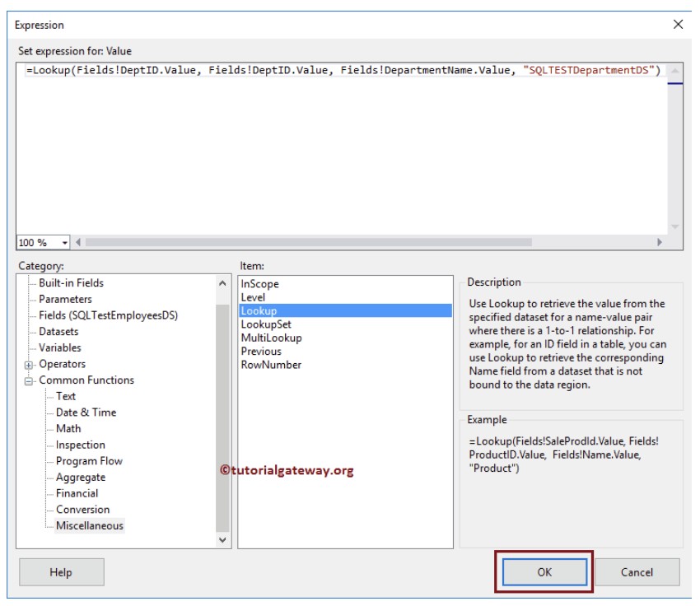Viewport: 700px width, 606px height.
Task: Select the Built-in Fields category
Action: (x=71, y=283)
